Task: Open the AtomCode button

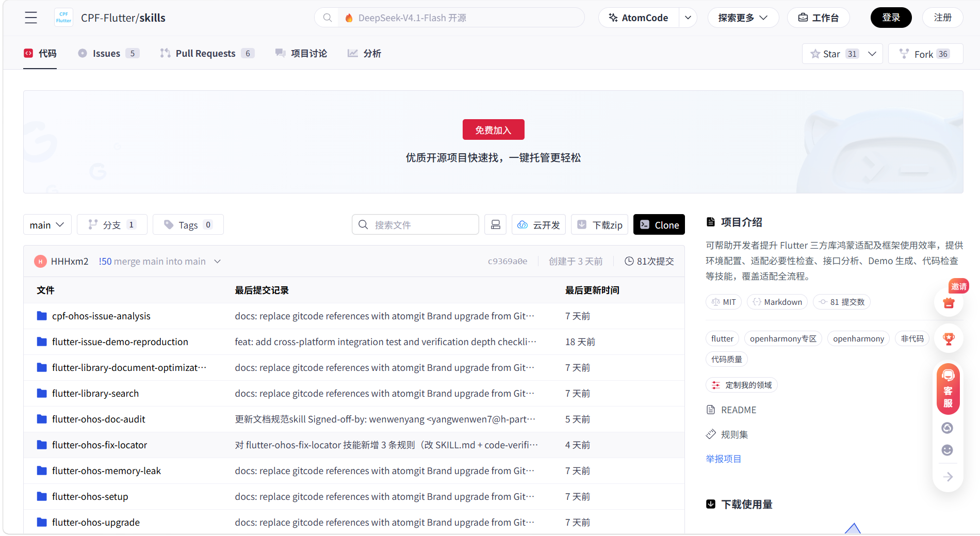Action: click(639, 18)
